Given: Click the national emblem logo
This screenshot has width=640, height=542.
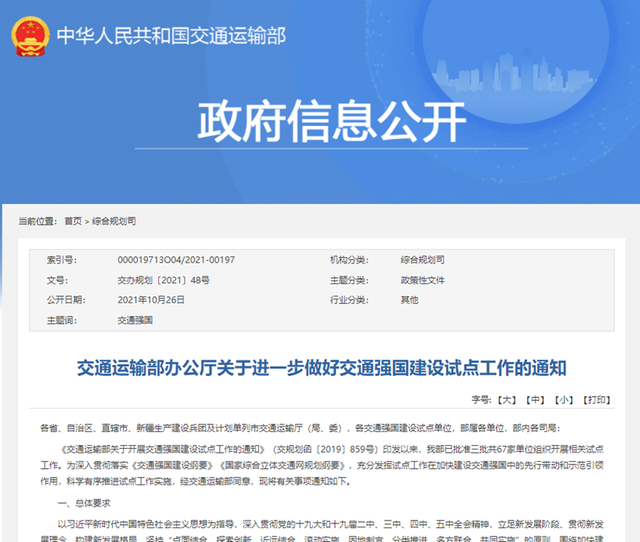Looking at the screenshot, I should 31,36.
